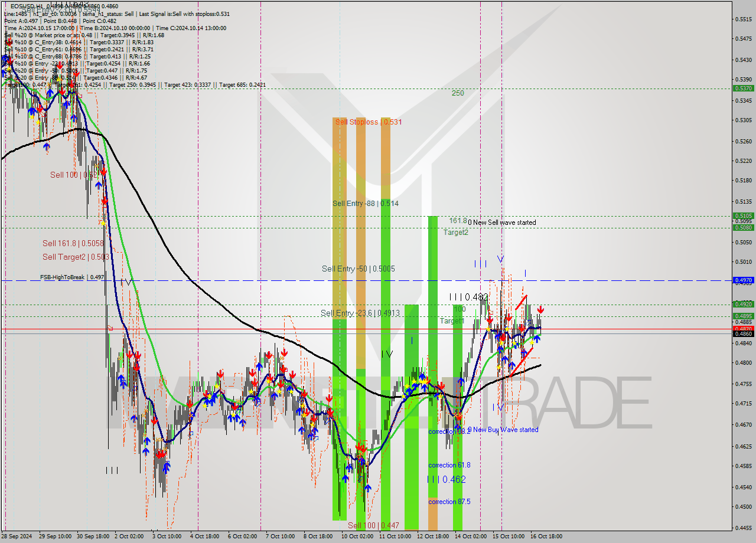This screenshot has width=756, height=543.
Task: Click the '8 Oct 18:00' time label
Action: click(318, 537)
